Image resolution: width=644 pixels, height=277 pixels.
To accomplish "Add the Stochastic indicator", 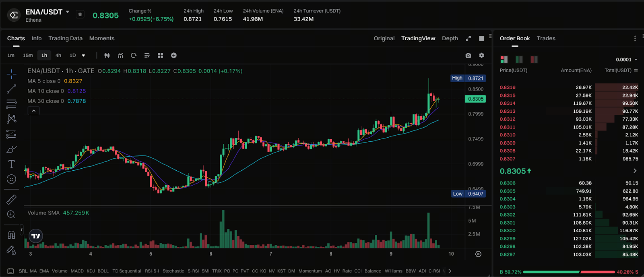I will pyautogui.click(x=173, y=271).
